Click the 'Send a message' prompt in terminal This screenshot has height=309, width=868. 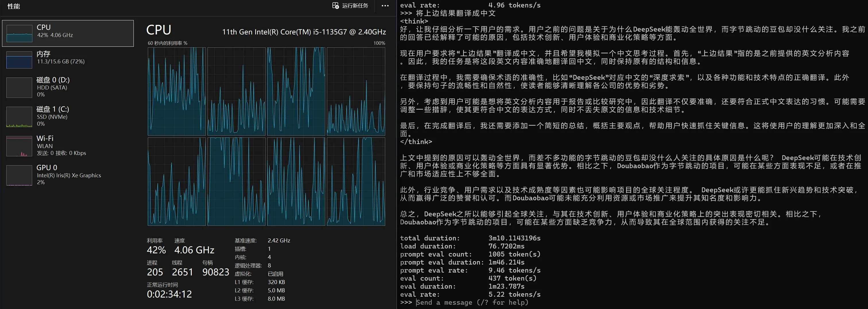(x=472, y=302)
